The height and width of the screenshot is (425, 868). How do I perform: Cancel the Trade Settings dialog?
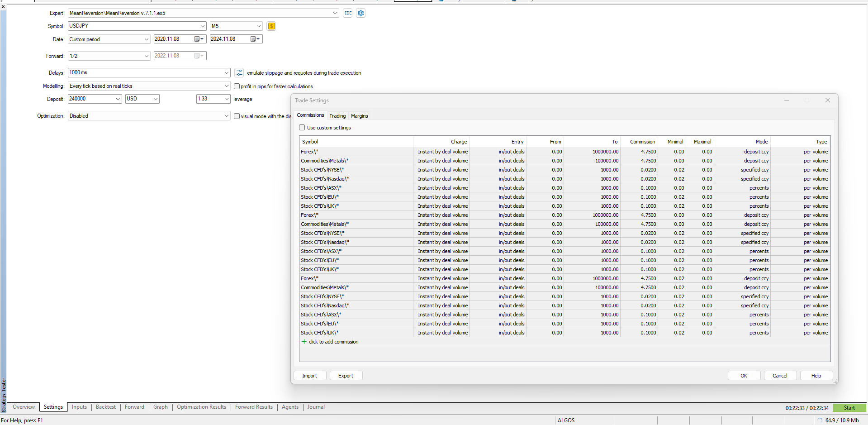780,376
